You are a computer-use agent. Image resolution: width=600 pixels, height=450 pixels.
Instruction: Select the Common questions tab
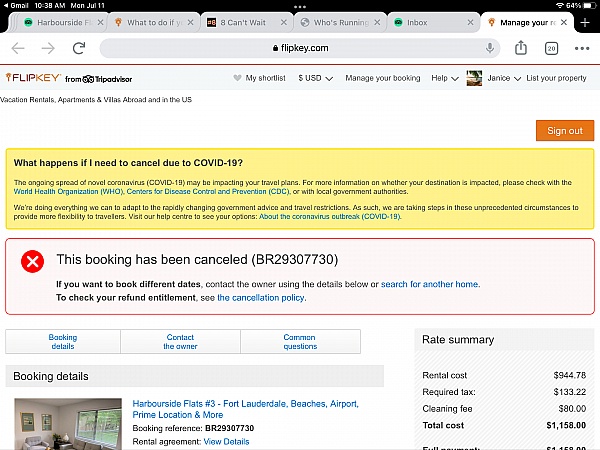tap(300, 342)
